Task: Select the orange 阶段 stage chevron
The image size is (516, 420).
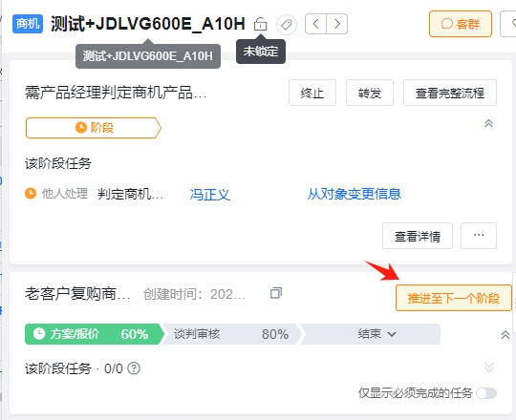Action: click(x=94, y=128)
